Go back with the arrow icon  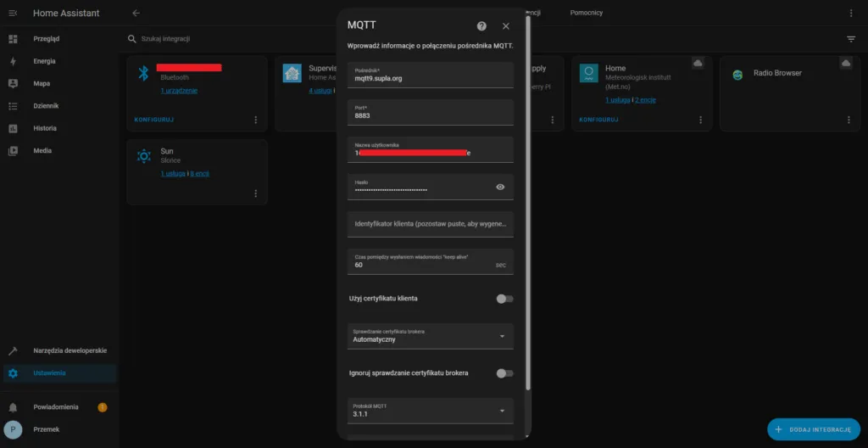[x=136, y=13]
